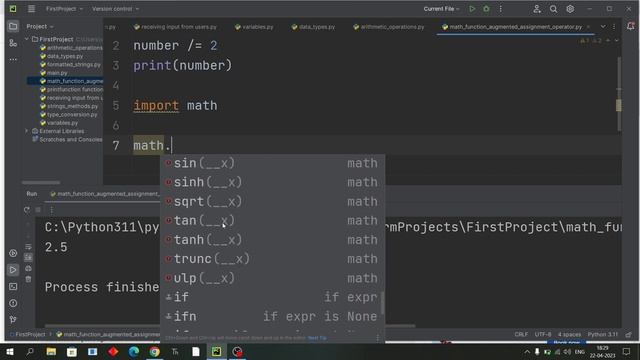The width and height of the screenshot is (640, 360).
Task: Open formatted_strings.py in project tree
Action: tap(73, 64)
